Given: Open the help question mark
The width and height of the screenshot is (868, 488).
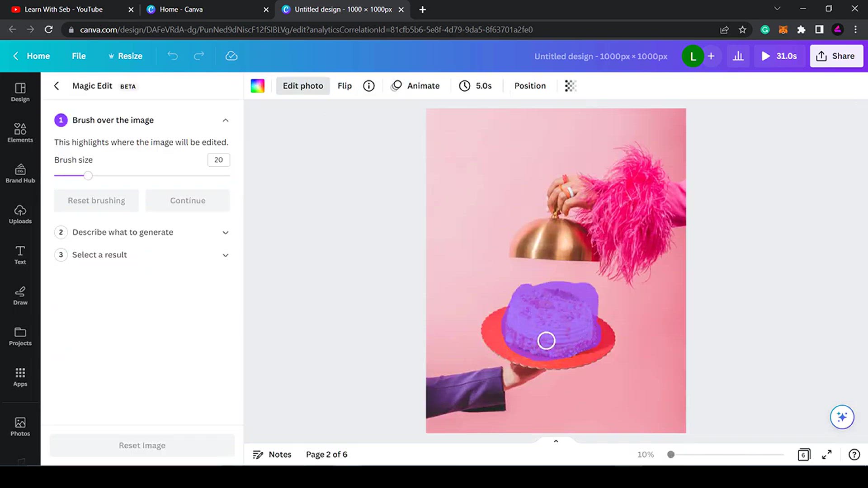Looking at the screenshot, I should (854, 455).
